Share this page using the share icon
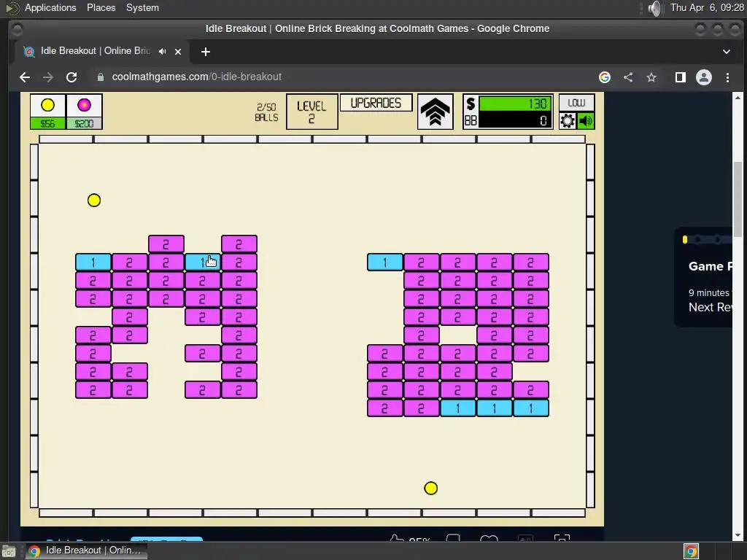Image resolution: width=747 pixels, height=560 pixels. [628, 77]
